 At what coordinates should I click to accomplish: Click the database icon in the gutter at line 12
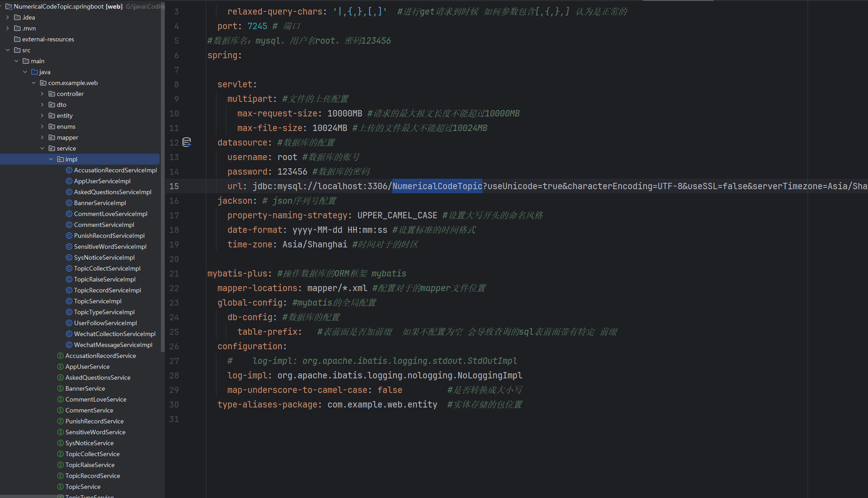(186, 142)
